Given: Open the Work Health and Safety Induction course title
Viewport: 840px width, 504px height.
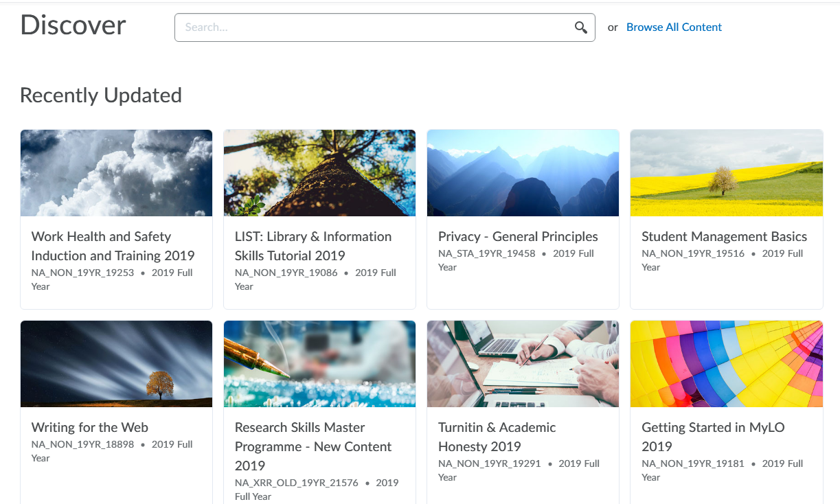Looking at the screenshot, I should click(x=113, y=246).
